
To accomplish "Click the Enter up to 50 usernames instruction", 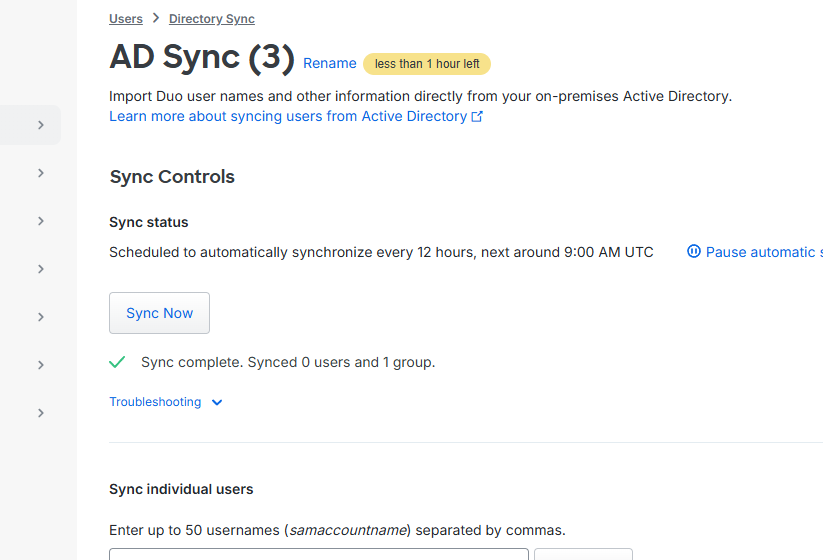I will pyautogui.click(x=337, y=530).
